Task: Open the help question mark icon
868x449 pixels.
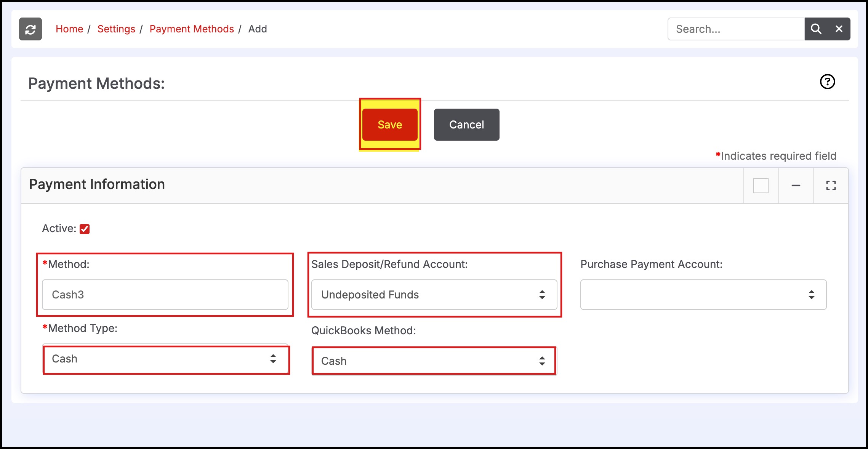Action: tap(827, 82)
